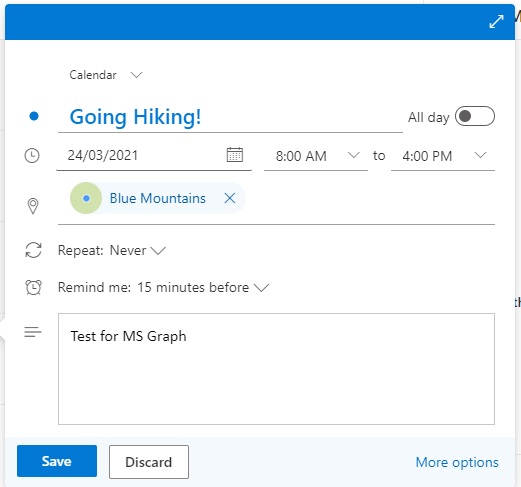The image size is (521, 487).
Task: Open the Calendar selection dropdown
Action: point(106,75)
